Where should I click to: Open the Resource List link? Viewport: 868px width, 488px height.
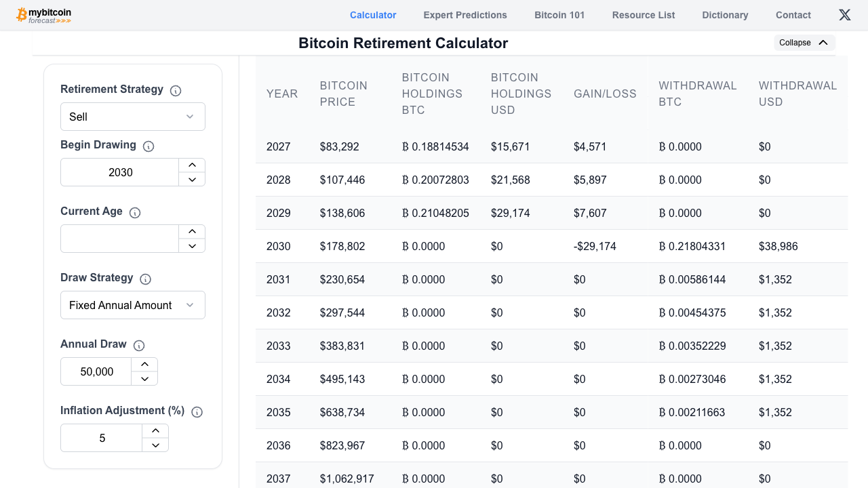(643, 15)
